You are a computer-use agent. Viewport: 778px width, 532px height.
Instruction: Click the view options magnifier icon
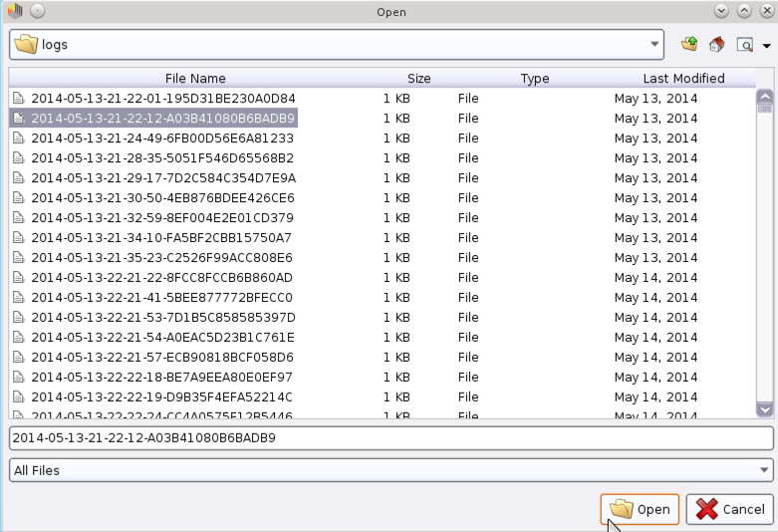point(743,44)
